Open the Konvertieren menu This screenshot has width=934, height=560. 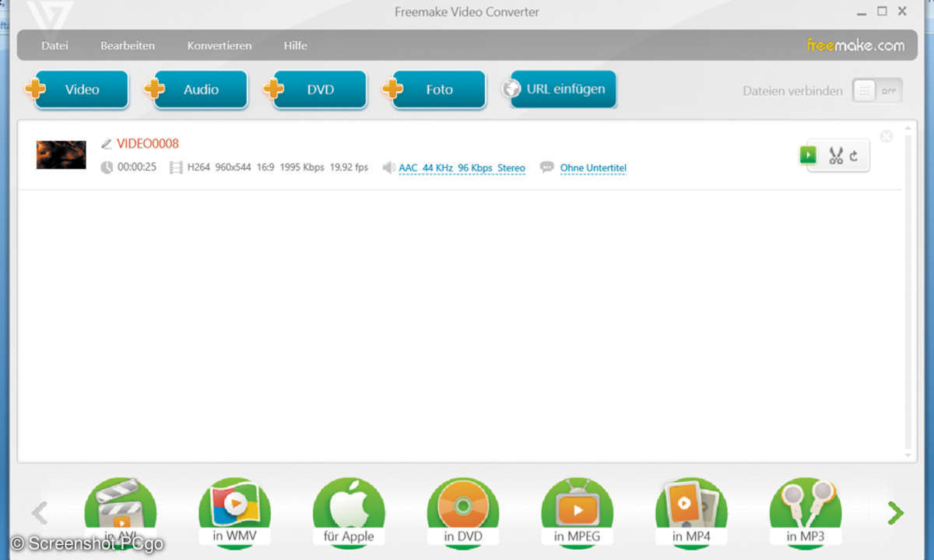(219, 45)
